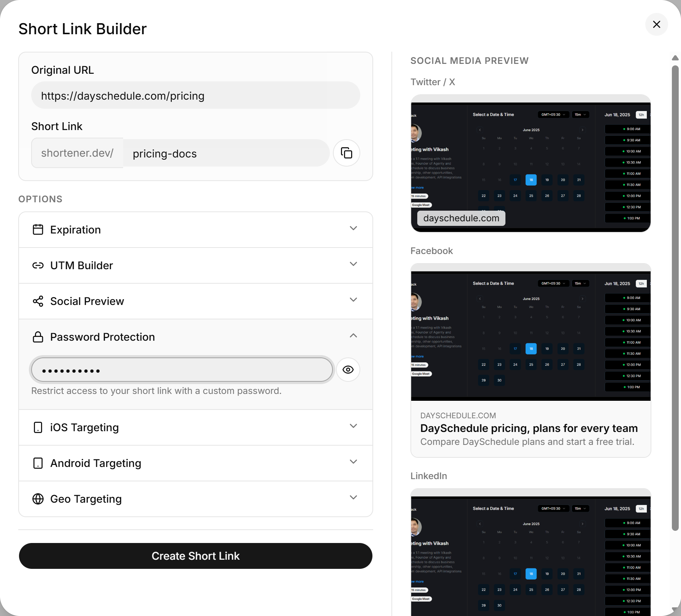Click Create Short Link button
The height and width of the screenshot is (616, 681).
click(x=196, y=556)
